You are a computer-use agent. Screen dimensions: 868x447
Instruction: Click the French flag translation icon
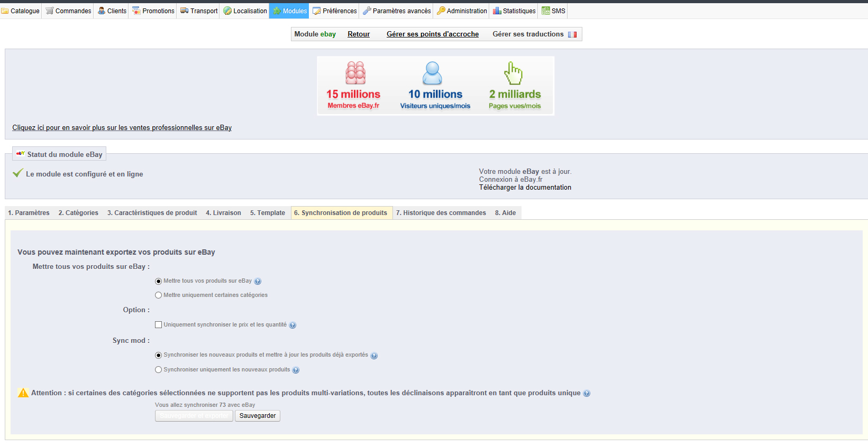click(572, 34)
